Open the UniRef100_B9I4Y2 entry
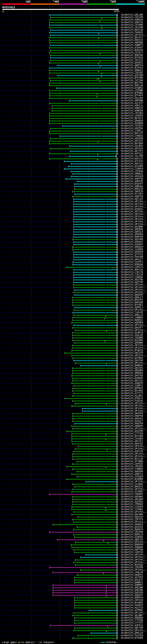The height and width of the screenshot is (644, 147). [132, 38]
